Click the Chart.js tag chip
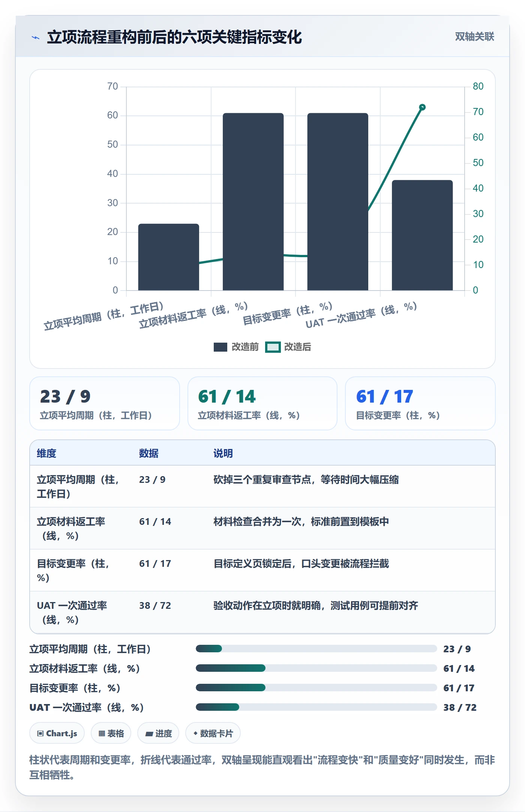Viewport: 525px width, 812px height. point(57,733)
